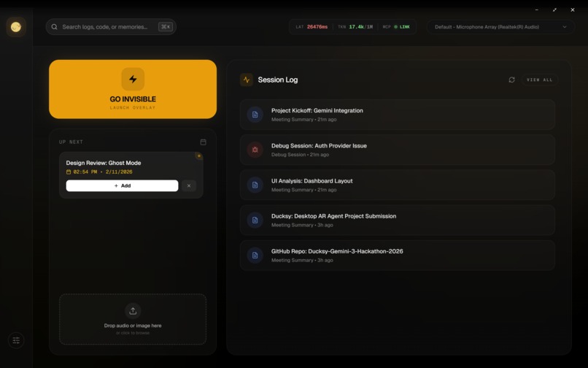Click the 02:54 PM · 2/11/2026 timestamp

click(103, 172)
